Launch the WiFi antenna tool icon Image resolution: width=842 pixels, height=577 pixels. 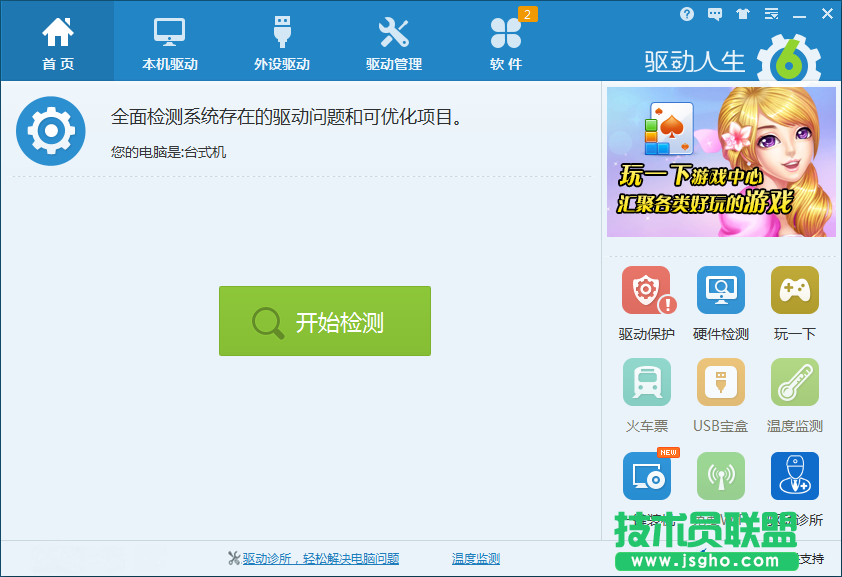(x=721, y=476)
